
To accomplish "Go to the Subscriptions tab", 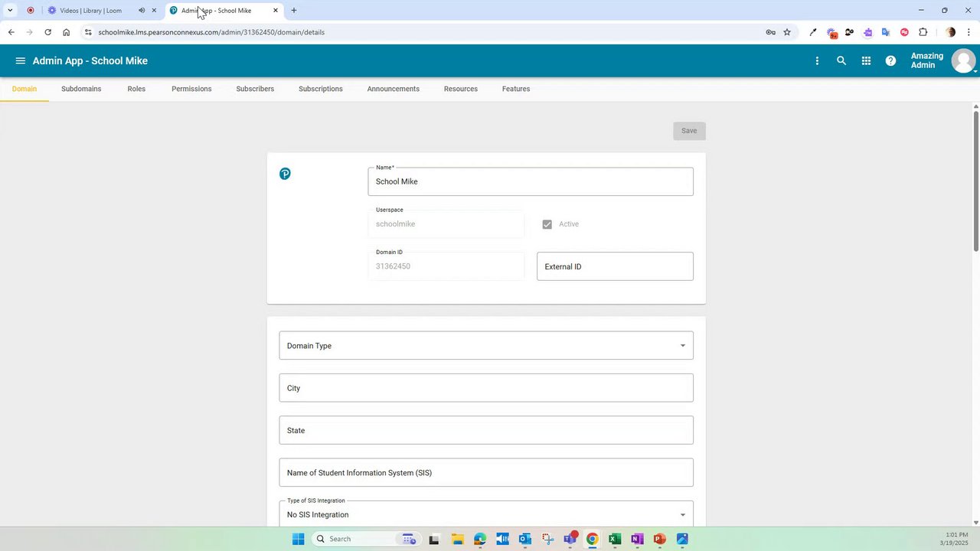I will tap(321, 89).
